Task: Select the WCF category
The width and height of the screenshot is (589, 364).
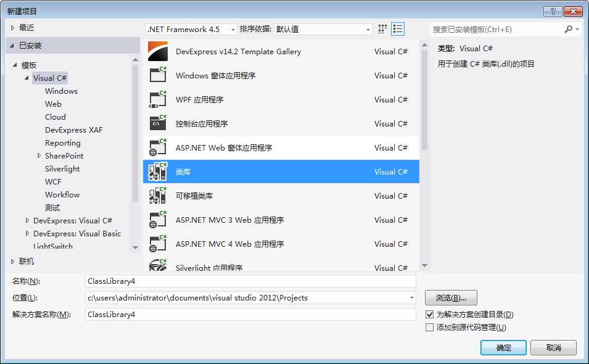Action: coord(53,182)
